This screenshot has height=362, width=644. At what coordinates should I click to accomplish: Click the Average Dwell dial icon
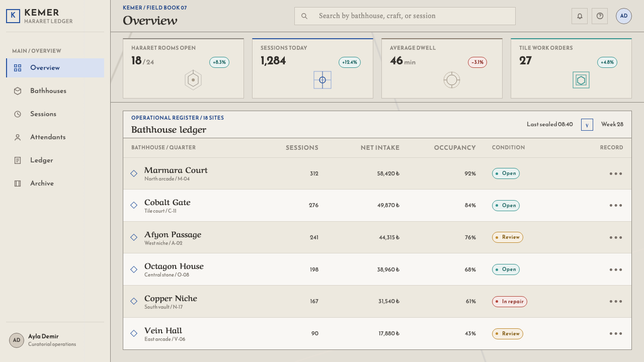pos(452,80)
